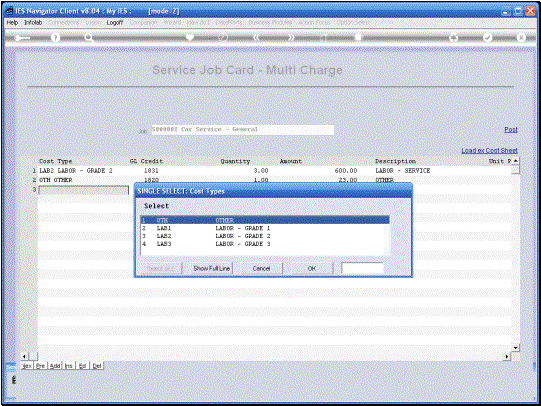Click the heart icon in the toolbar

point(189,37)
